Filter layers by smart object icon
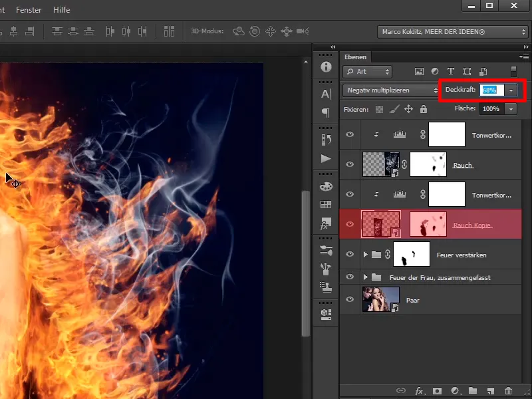The image size is (532, 399). coord(483,72)
